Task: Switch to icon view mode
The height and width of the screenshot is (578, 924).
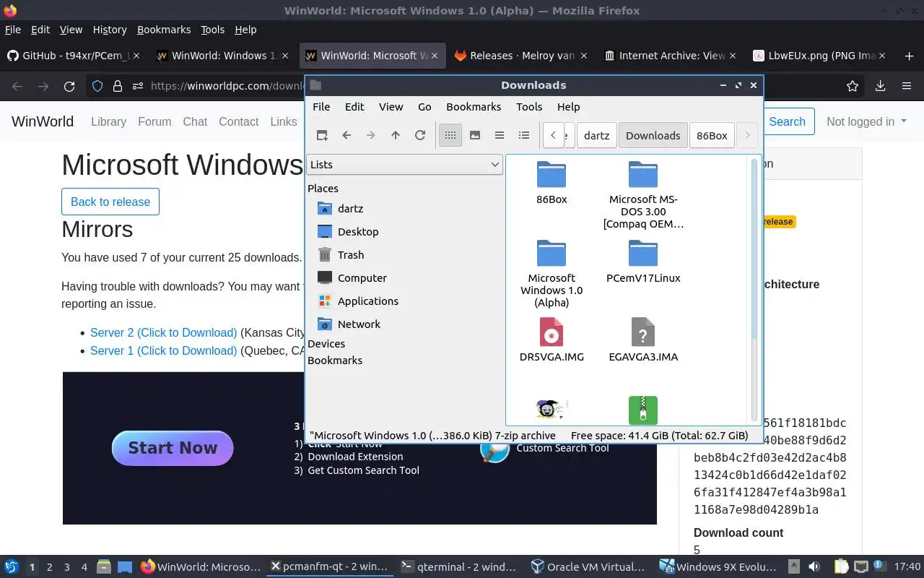Action: [450, 135]
